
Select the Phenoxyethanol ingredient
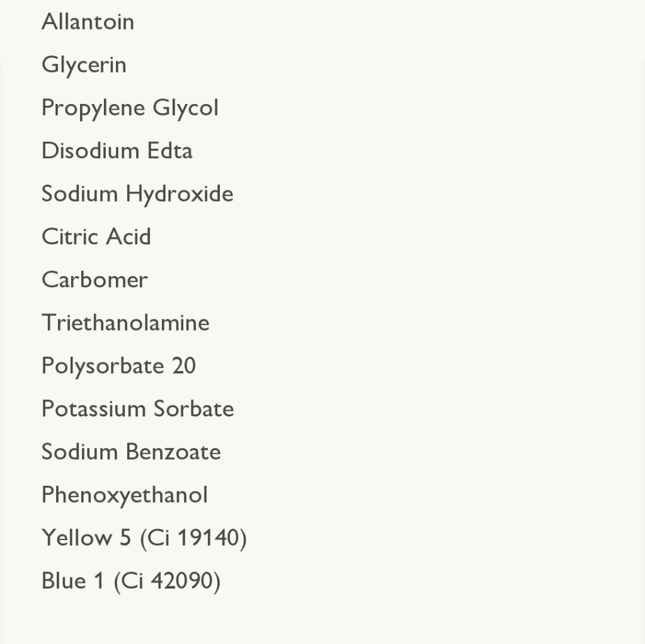[x=124, y=496]
